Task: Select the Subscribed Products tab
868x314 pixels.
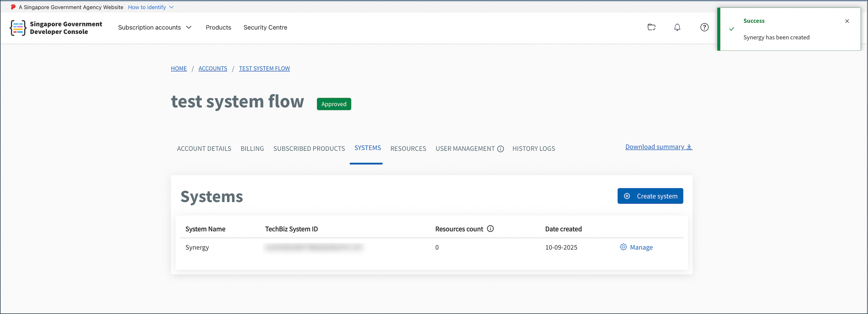Action: coord(309,149)
